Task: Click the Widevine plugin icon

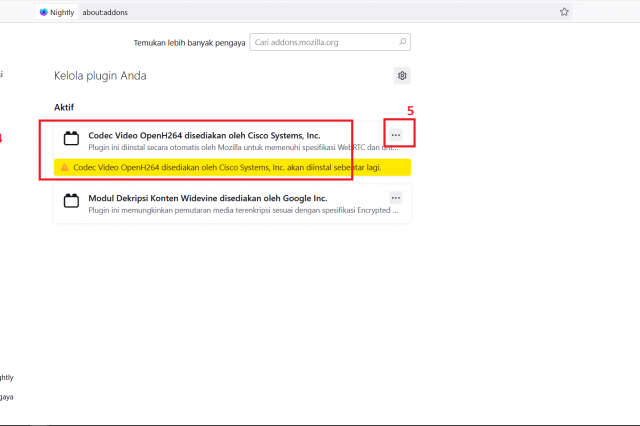Action: coord(71,200)
